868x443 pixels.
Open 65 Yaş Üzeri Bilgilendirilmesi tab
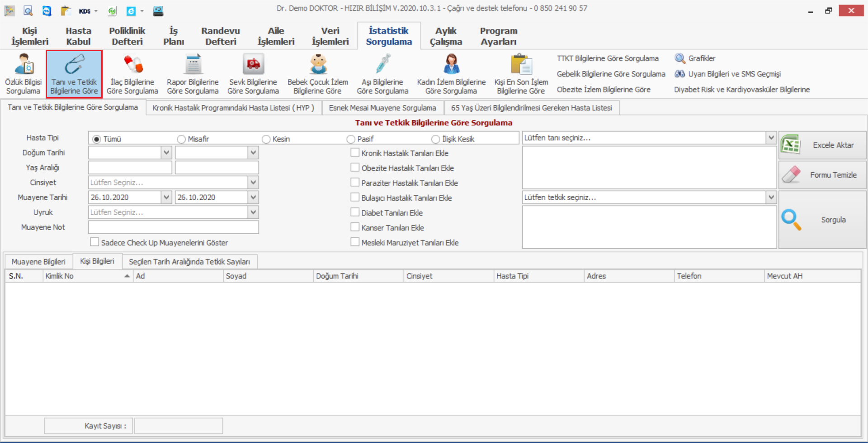(532, 108)
